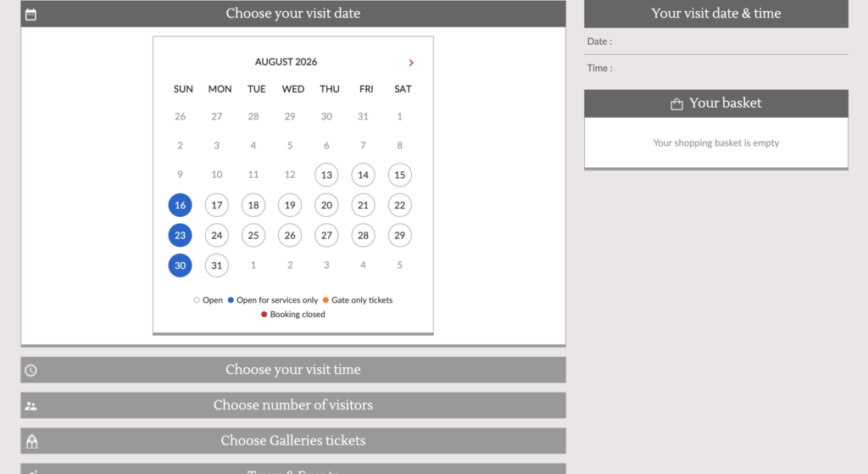Go to next month with red chevron
The image size is (868, 474).
pos(411,63)
